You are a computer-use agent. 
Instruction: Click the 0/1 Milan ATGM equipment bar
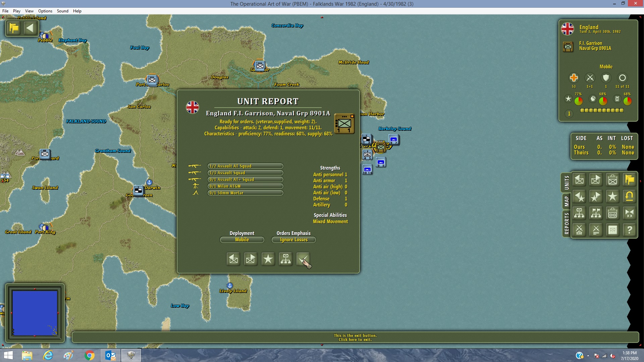245,186
